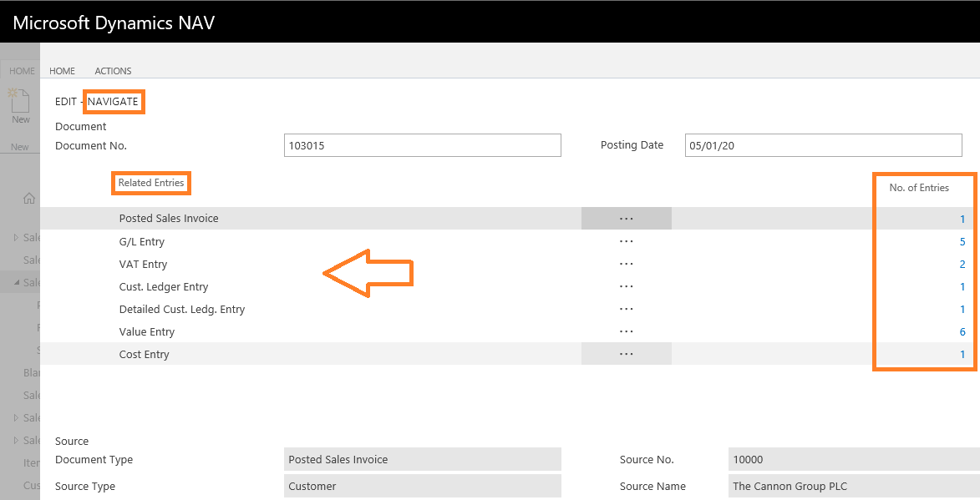Click the Source No. field showing 10000
The image size is (980, 500).
point(854,459)
